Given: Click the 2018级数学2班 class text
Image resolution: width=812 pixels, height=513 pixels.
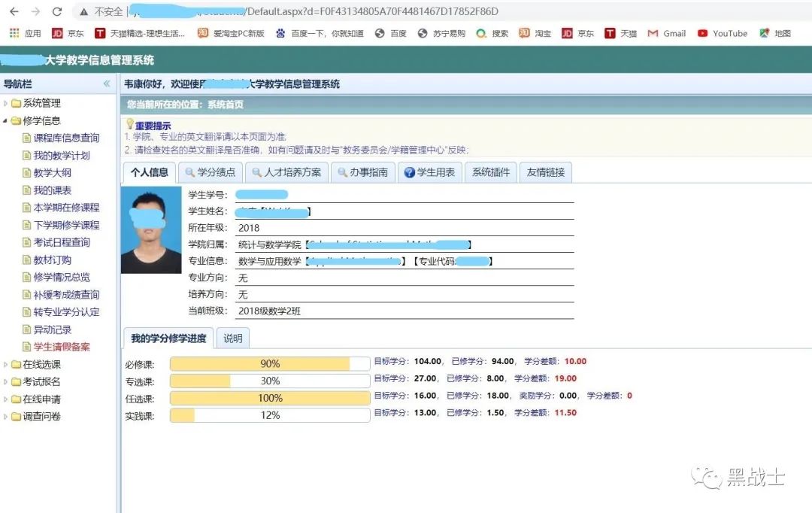Looking at the screenshot, I should (x=269, y=311).
